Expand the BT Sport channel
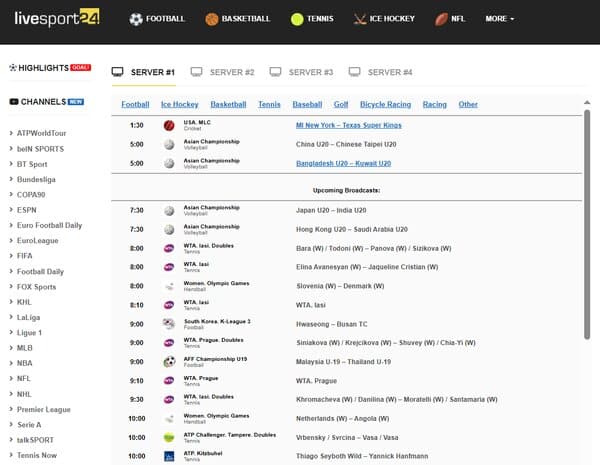 pos(28,164)
